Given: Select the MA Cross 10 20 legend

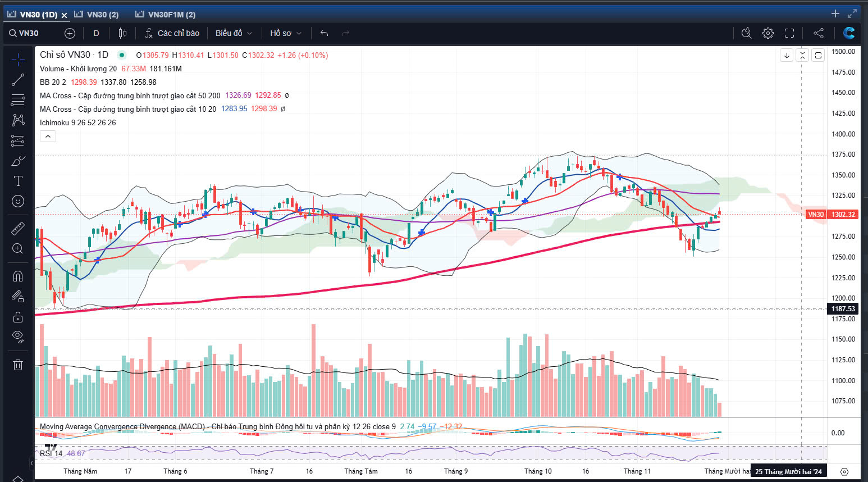Looking at the screenshot, I should click(127, 109).
